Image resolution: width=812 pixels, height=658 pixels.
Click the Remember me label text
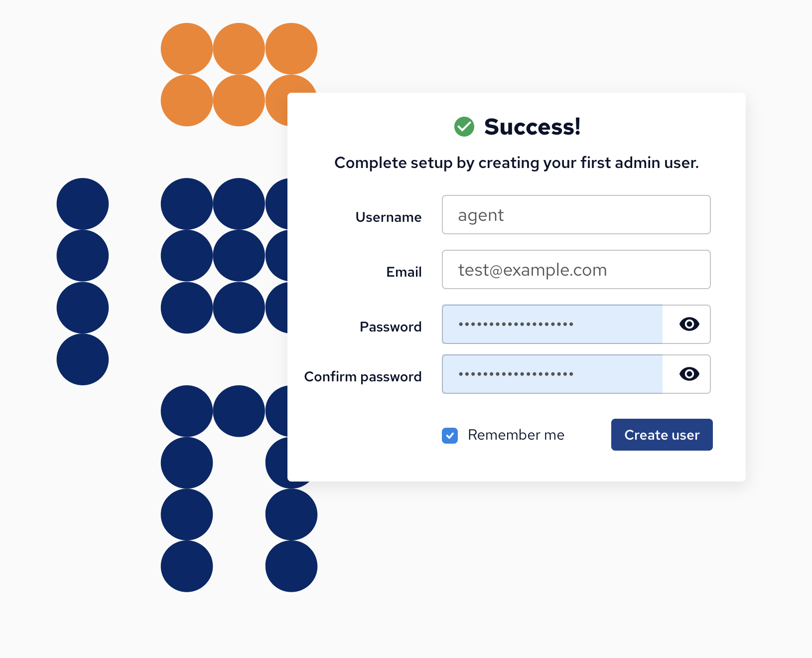pyautogui.click(x=516, y=435)
